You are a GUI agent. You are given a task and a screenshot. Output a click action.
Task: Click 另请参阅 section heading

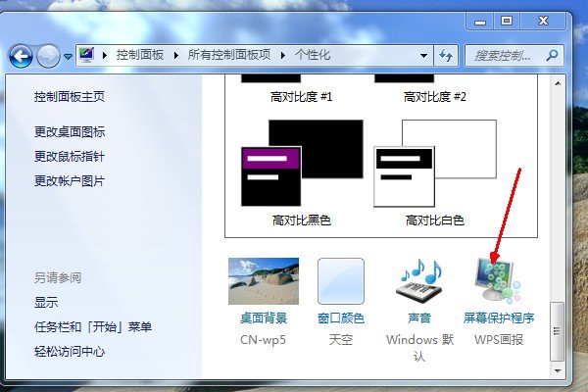click(58, 278)
